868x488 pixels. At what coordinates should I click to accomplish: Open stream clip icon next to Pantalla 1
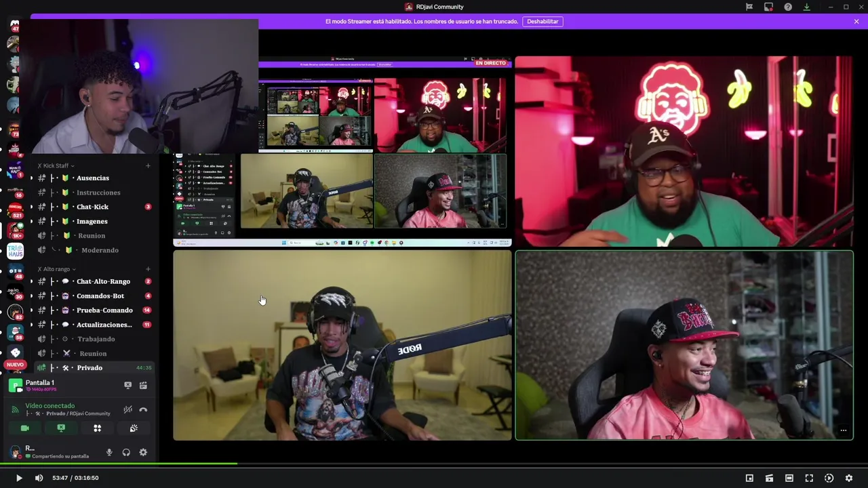coord(143,386)
